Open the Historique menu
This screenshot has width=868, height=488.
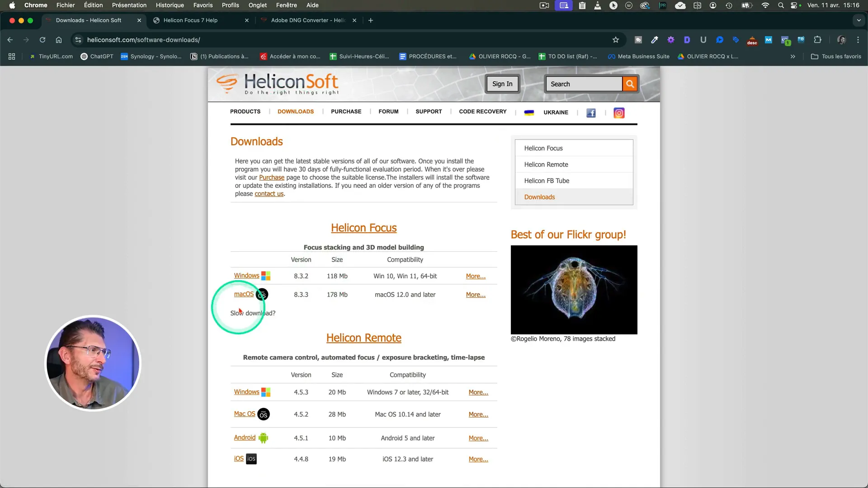click(170, 5)
